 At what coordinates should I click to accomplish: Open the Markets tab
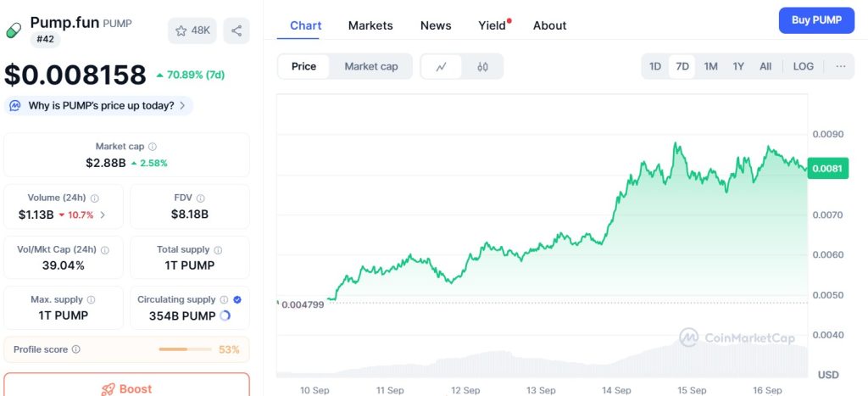(x=370, y=25)
